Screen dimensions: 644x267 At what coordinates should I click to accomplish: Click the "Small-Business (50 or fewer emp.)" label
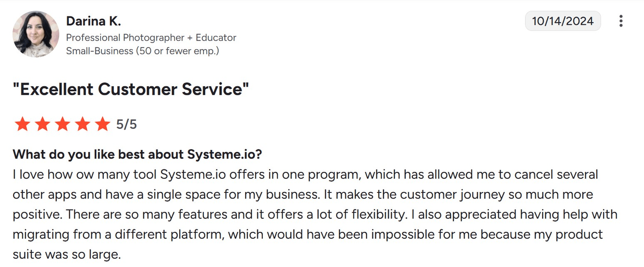(143, 51)
